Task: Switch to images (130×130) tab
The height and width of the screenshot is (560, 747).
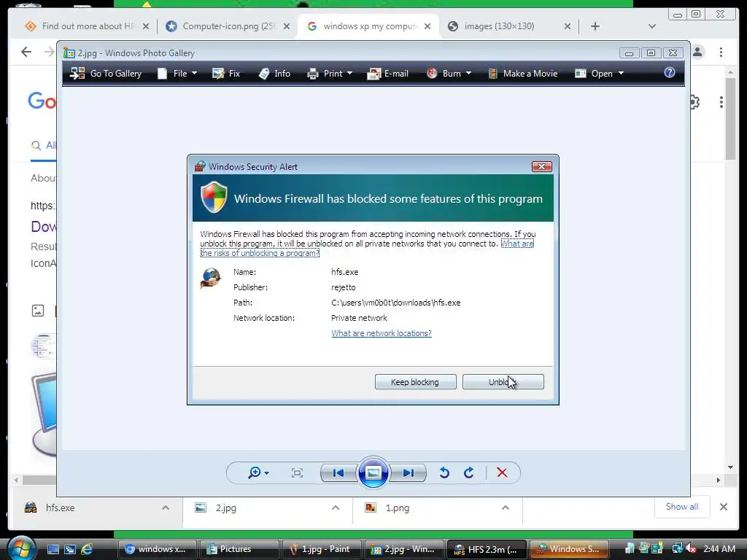Action: click(x=500, y=26)
